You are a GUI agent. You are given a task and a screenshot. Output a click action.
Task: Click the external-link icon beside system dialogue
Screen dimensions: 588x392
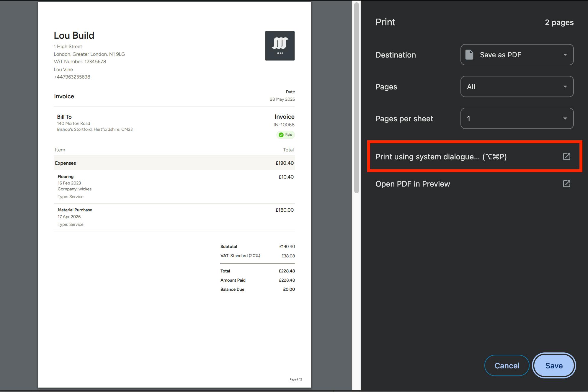point(566,156)
